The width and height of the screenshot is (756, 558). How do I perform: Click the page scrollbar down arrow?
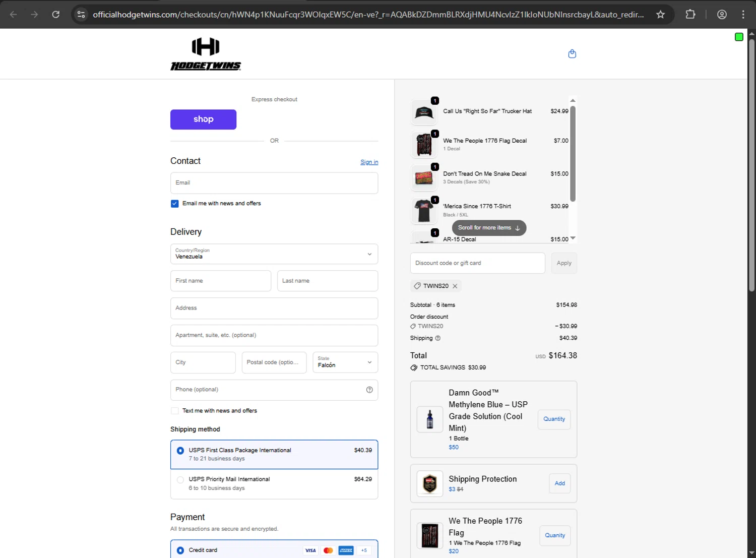[751, 553]
